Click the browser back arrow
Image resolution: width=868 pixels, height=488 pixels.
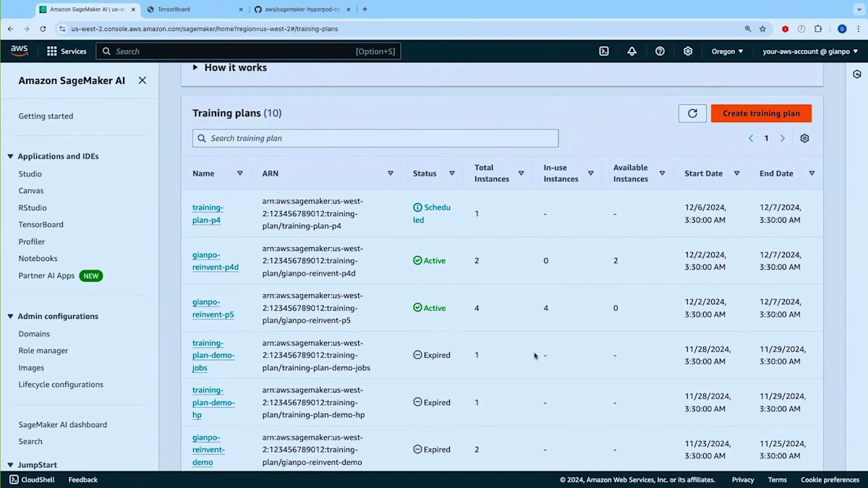(x=10, y=29)
